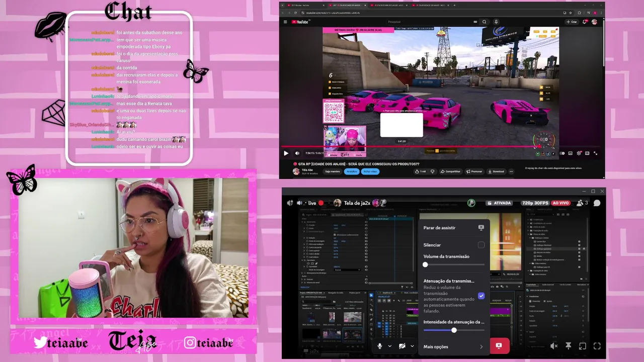The image size is (644, 362).
Task: Mute the YouTube player volume
Action: coord(297,153)
